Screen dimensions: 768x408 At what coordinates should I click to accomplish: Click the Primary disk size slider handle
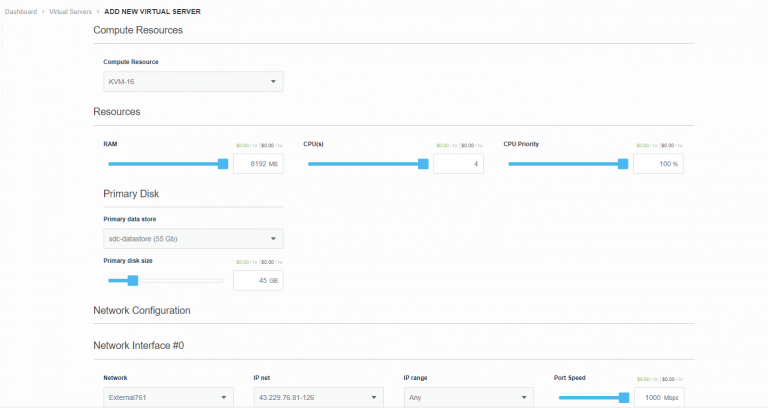coord(133,281)
